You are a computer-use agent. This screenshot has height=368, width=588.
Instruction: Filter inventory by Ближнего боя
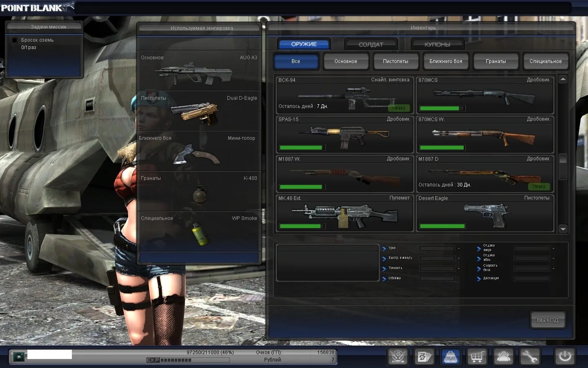(446, 61)
